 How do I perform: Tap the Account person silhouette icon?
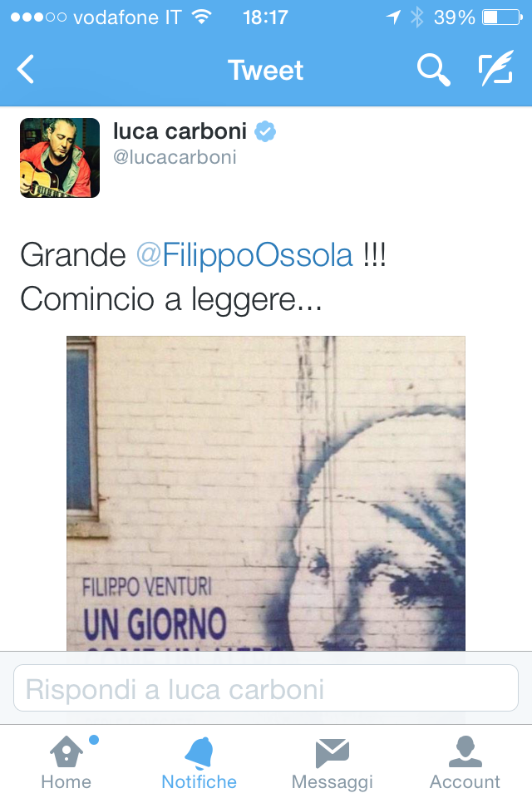coord(465,751)
